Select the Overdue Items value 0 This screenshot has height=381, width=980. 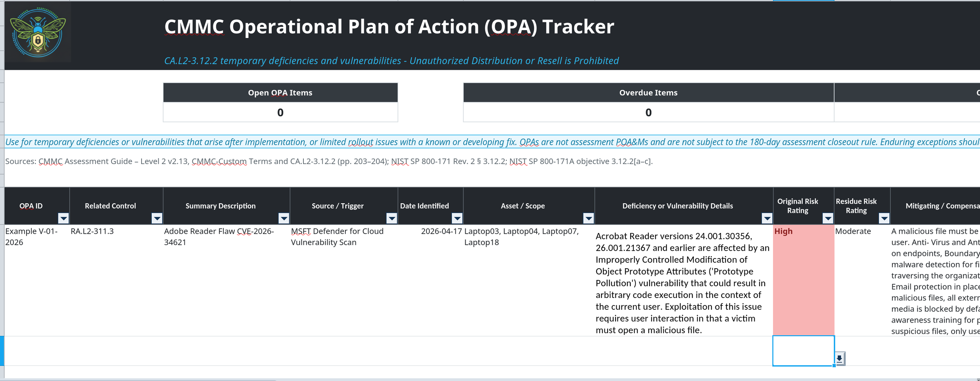648,112
